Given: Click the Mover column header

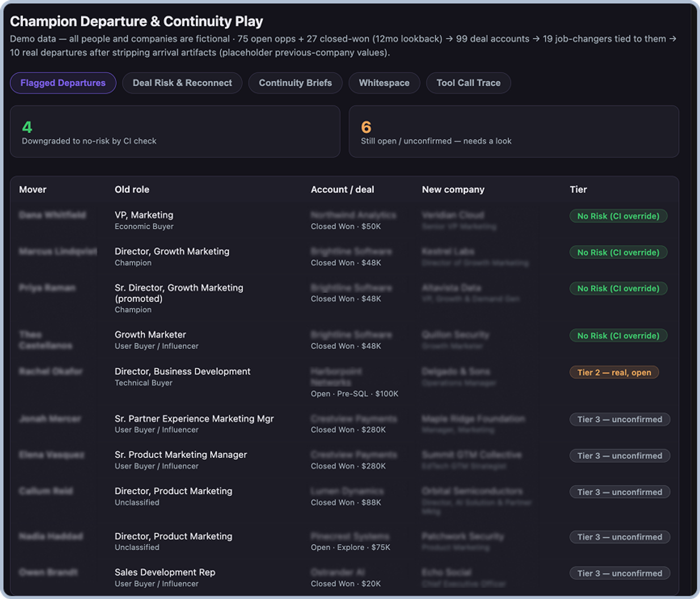Looking at the screenshot, I should click(x=32, y=189).
